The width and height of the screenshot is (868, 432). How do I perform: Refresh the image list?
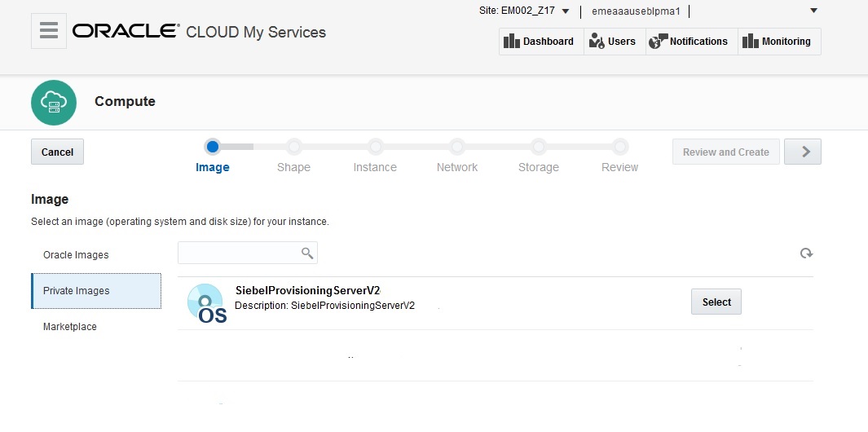point(806,253)
